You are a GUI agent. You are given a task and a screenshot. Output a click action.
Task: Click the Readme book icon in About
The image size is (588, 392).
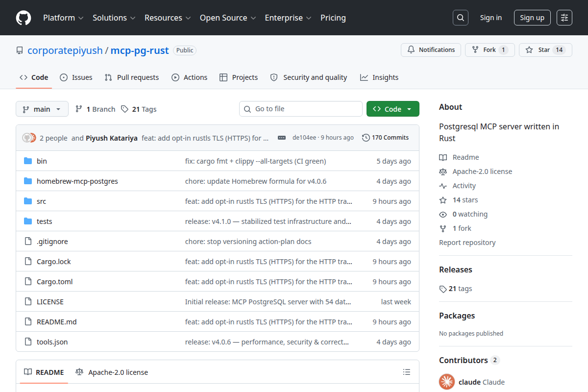coord(443,157)
